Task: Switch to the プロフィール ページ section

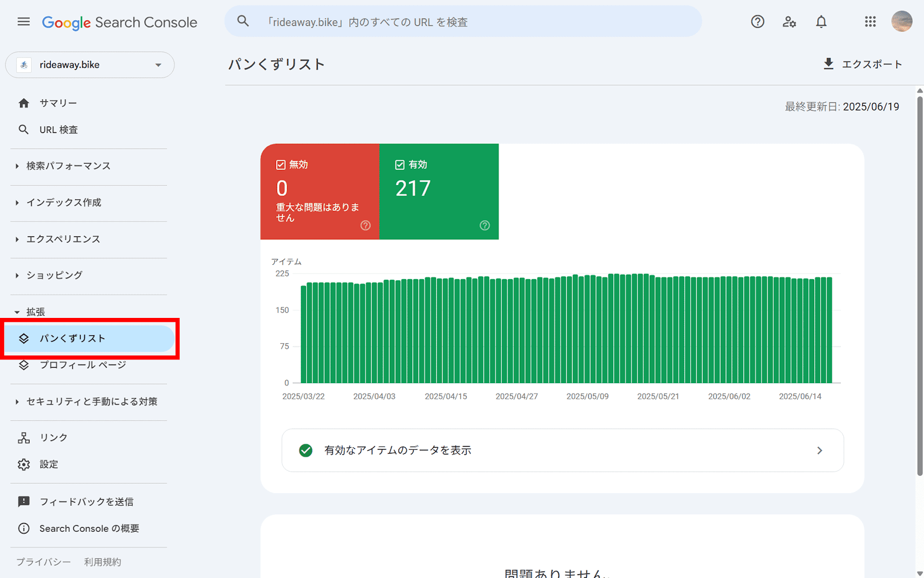Action: [83, 365]
